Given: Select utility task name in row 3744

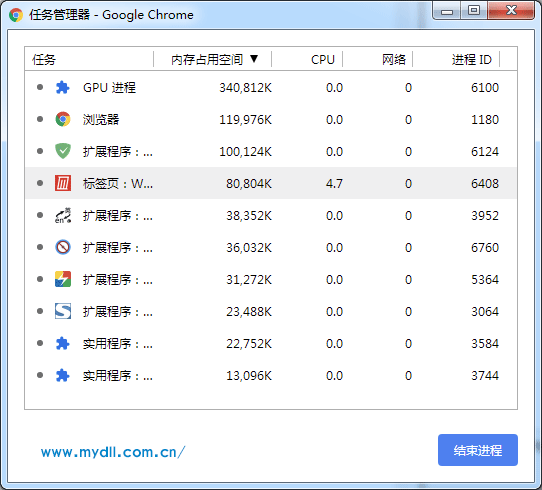Looking at the screenshot, I should click(x=118, y=376).
